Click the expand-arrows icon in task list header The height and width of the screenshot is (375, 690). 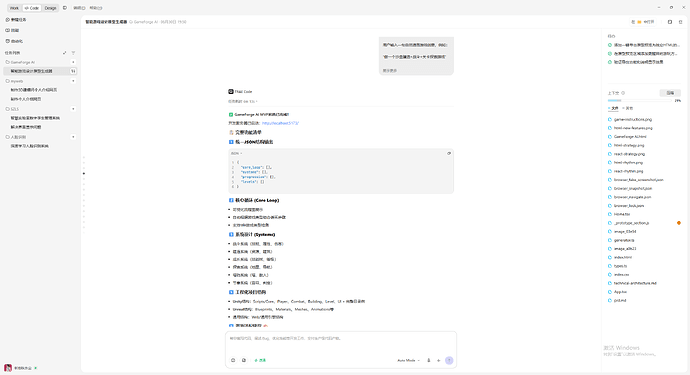[65, 53]
